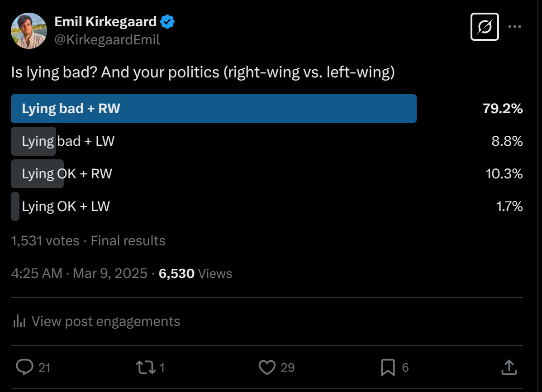The height and width of the screenshot is (392, 542).
Task: Select the 'Lying OK + LW' poll option
Action: pos(267,206)
